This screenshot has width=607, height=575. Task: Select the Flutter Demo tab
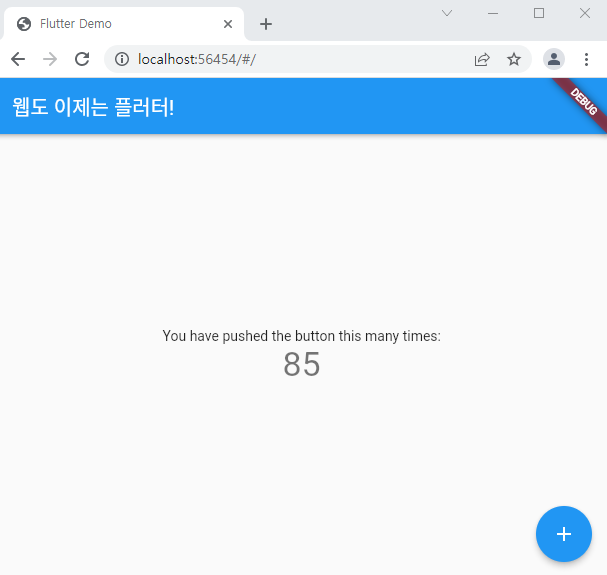coord(124,24)
